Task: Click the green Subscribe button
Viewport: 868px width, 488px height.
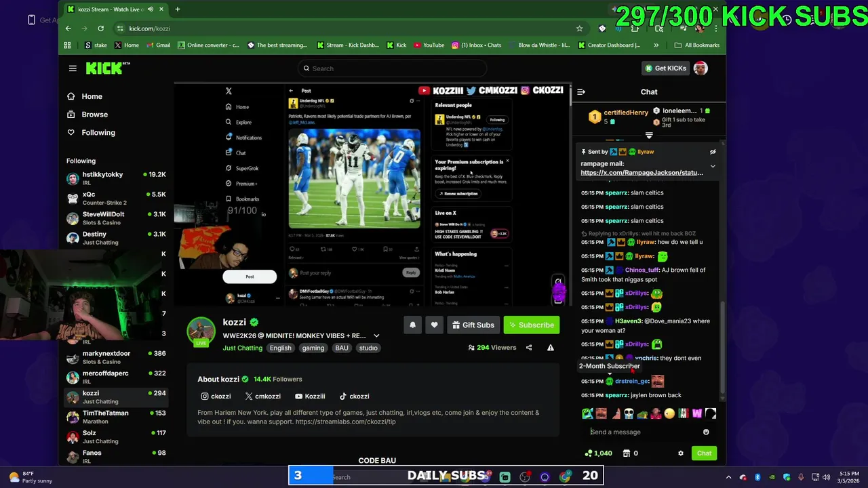Action: tap(532, 325)
